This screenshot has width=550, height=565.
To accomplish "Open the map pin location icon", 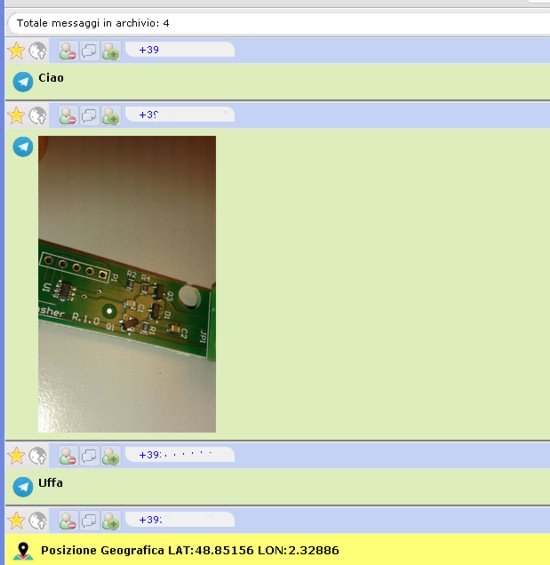I will [x=23, y=551].
